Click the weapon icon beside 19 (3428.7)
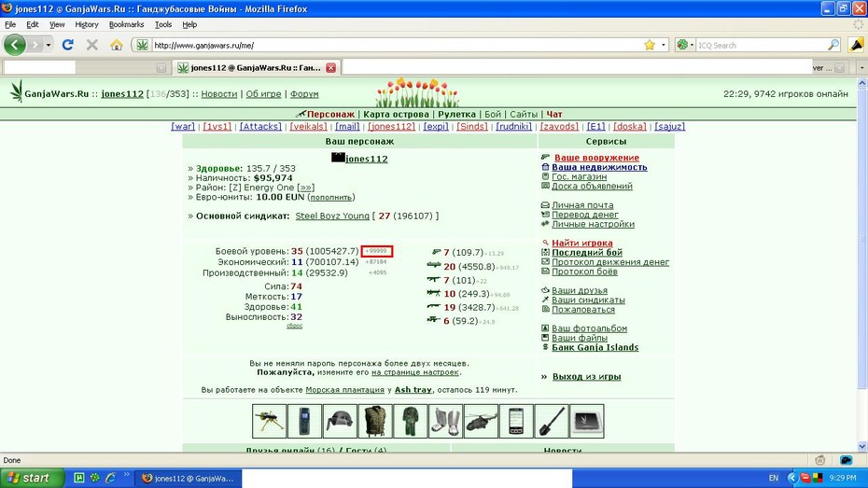The image size is (868, 488). tap(434, 307)
